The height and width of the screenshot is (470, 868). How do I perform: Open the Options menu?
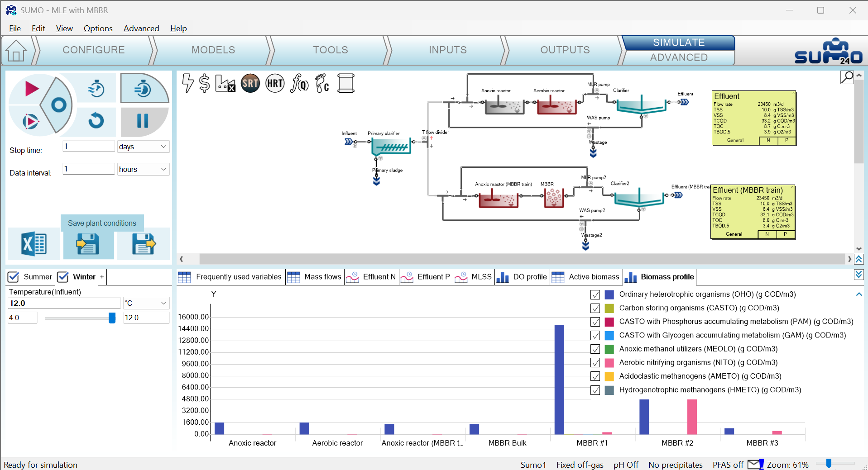tap(98, 28)
